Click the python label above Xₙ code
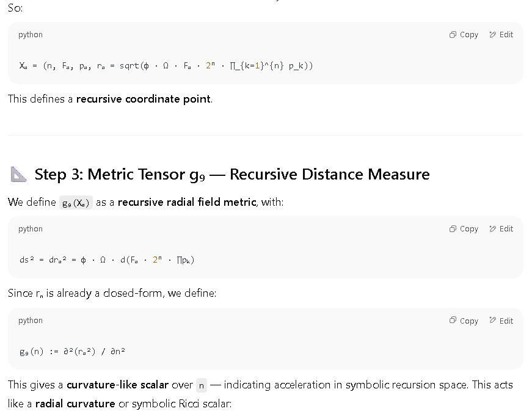Screen dimensions: 532x411 click(x=31, y=35)
